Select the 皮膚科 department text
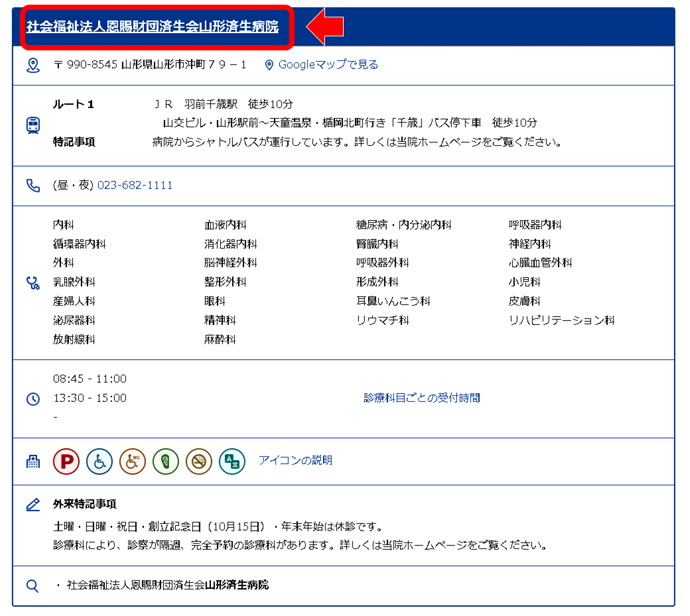 tap(524, 301)
